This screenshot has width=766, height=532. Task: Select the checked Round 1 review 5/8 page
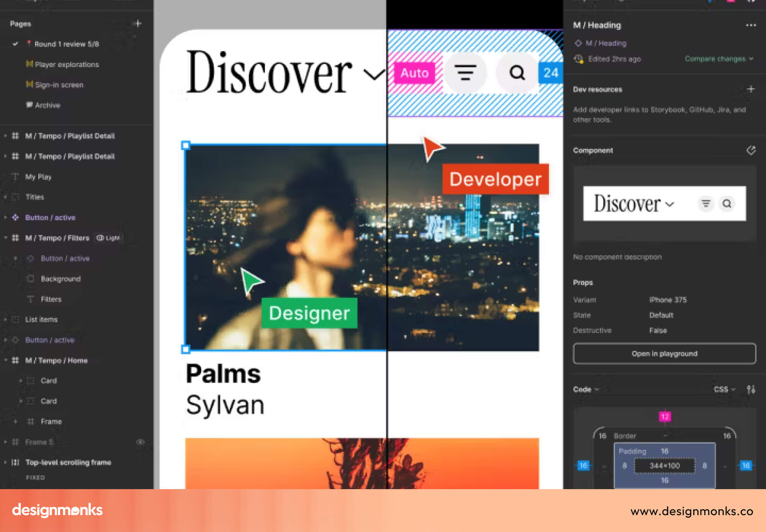click(66, 44)
